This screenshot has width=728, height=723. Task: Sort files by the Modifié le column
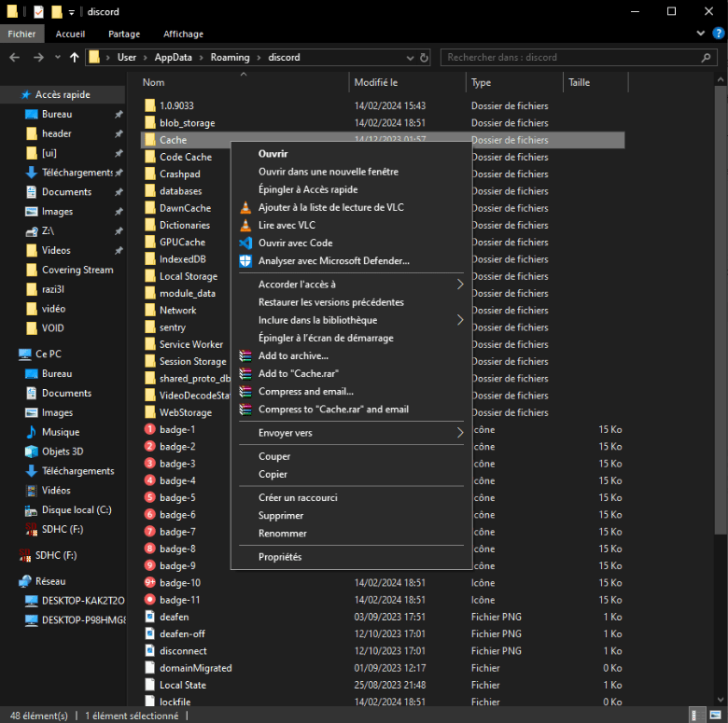376,82
